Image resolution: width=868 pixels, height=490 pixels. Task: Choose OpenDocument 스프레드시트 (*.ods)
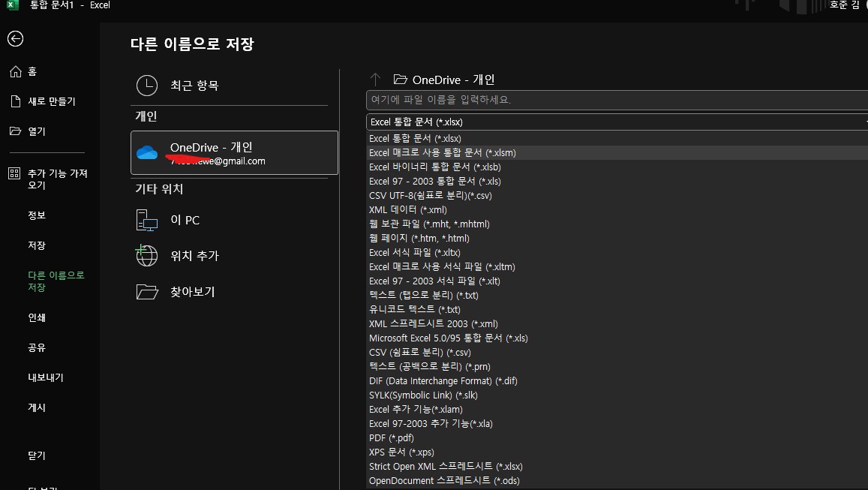coord(617,480)
